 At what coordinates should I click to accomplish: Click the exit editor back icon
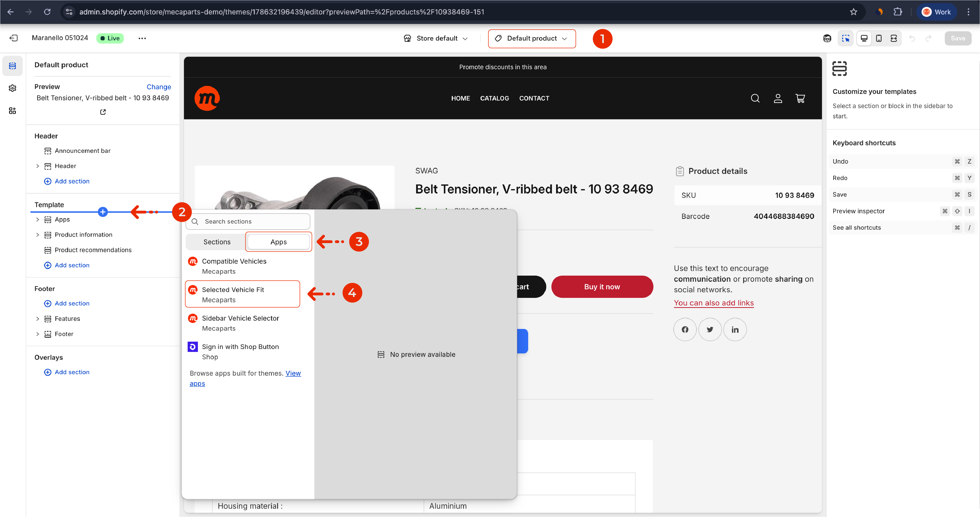13,38
